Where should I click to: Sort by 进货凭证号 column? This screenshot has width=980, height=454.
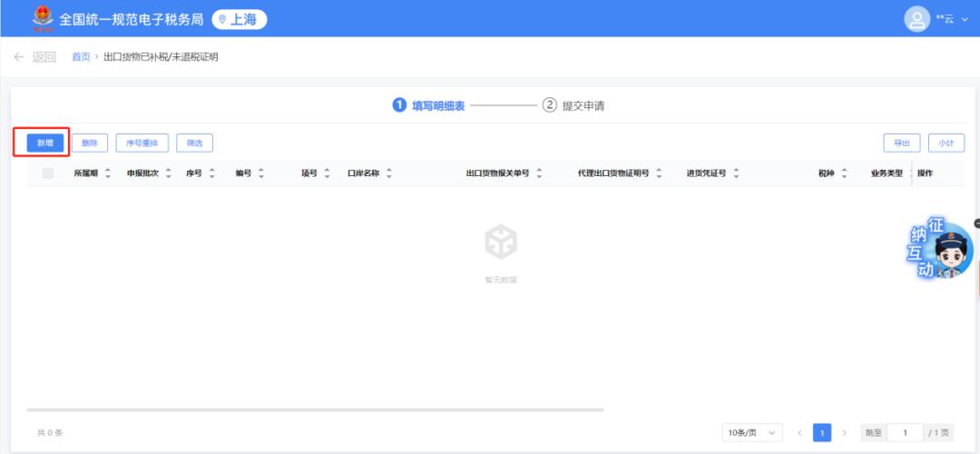coord(736,173)
